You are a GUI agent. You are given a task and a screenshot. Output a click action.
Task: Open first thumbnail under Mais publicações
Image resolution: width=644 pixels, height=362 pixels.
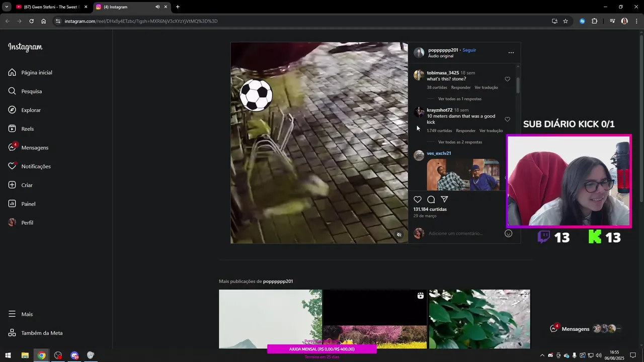point(270,319)
